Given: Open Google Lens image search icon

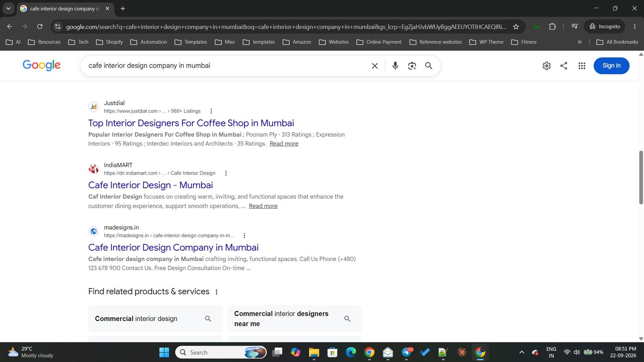Looking at the screenshot, I should pos(412,66).
